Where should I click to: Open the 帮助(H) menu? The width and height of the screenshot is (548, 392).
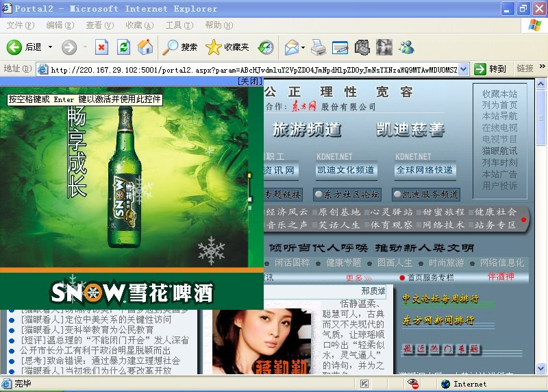(x=219, y=25)
